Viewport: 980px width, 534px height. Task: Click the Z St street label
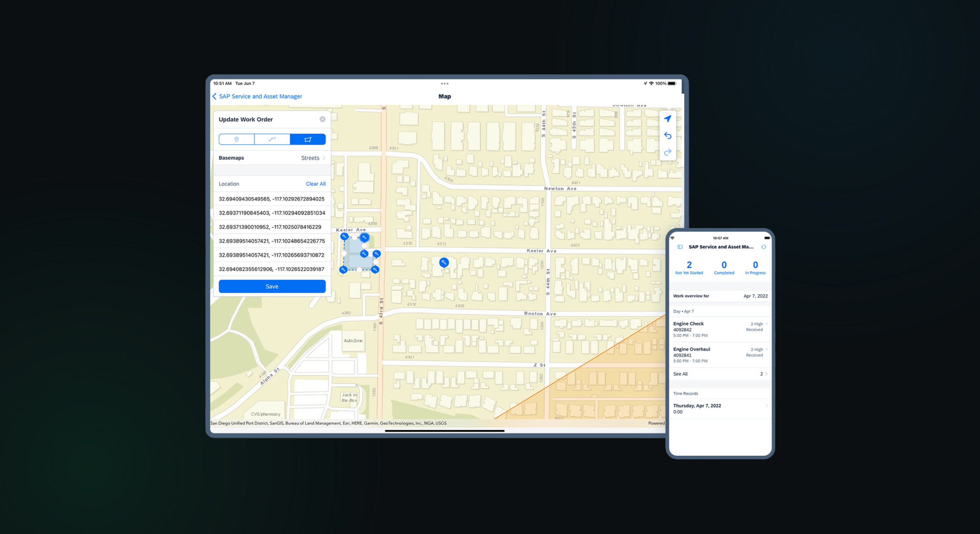pyautogui.click(x=539, y=365)
